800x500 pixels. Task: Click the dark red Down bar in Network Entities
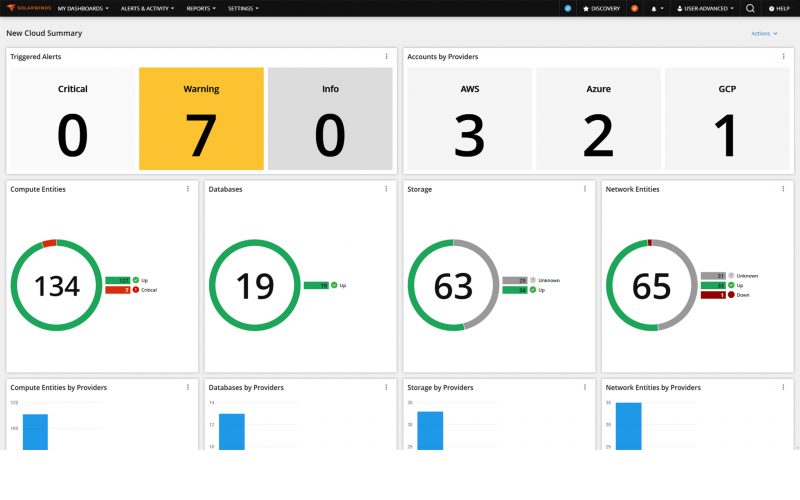[x=713, y=295]
